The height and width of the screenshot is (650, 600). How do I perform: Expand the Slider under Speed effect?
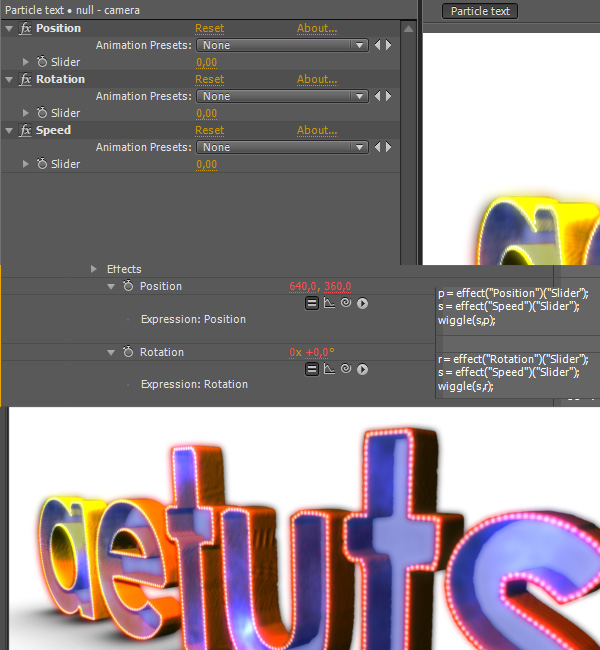26,164
